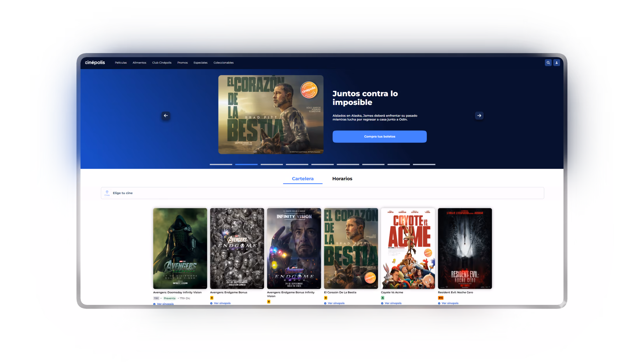The height and width of the screenshot is (362, 644).
Task: Click Compra tus boletos button
Action: click(379, 136)
